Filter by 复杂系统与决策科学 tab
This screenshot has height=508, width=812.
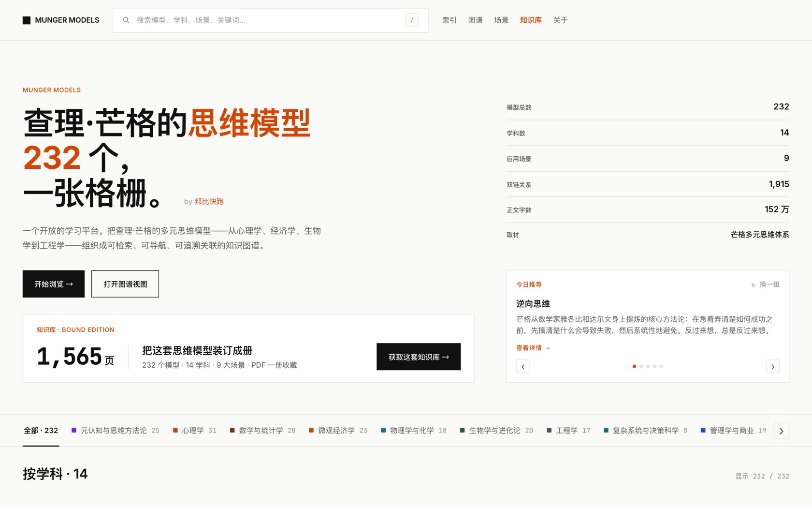pyautogui.click(x=645, y=431)
